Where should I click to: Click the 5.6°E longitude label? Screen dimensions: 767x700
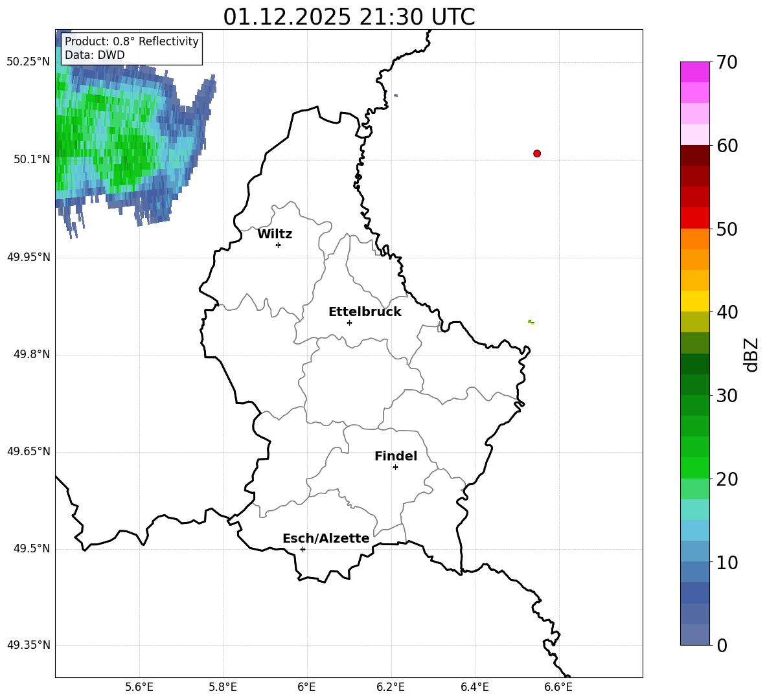(139, 687)
